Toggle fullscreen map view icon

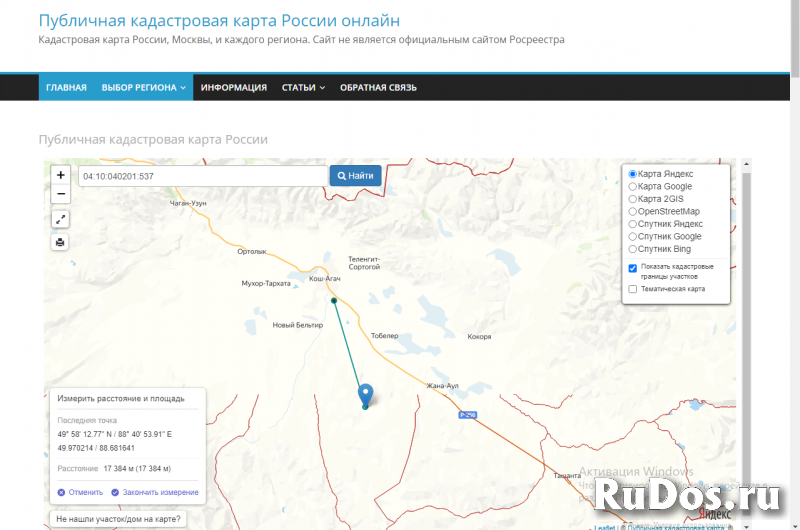click(x=60, y=219)
